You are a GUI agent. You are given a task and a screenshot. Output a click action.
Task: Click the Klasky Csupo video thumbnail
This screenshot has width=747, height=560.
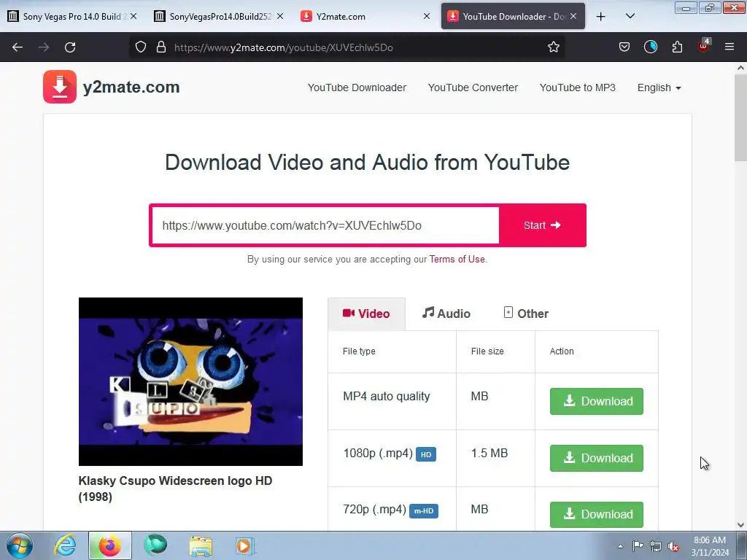pos(190,381)
